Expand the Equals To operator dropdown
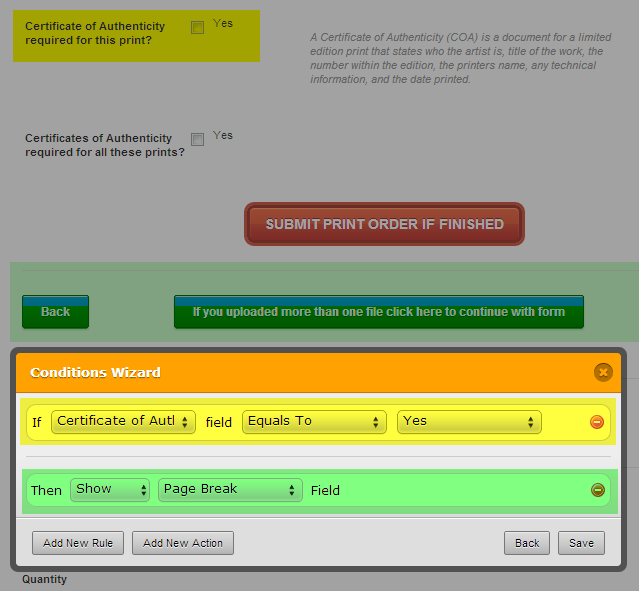 point(314,422)
